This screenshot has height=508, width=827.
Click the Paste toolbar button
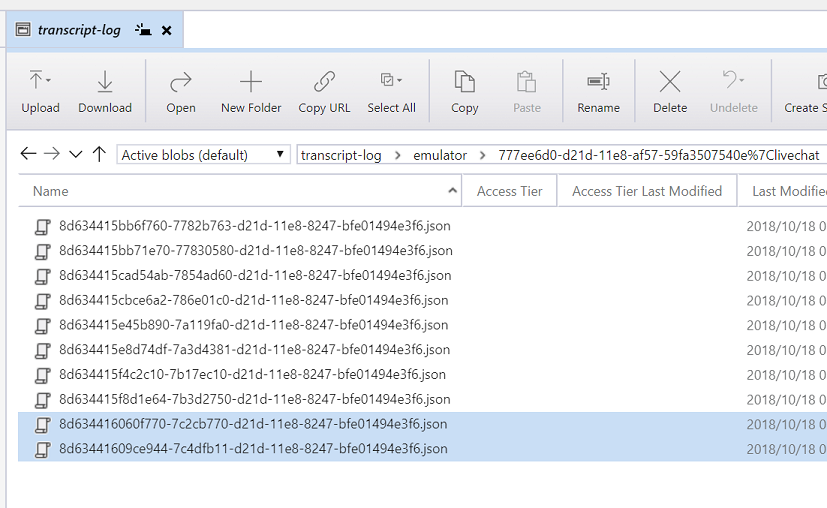pos(527,92)
